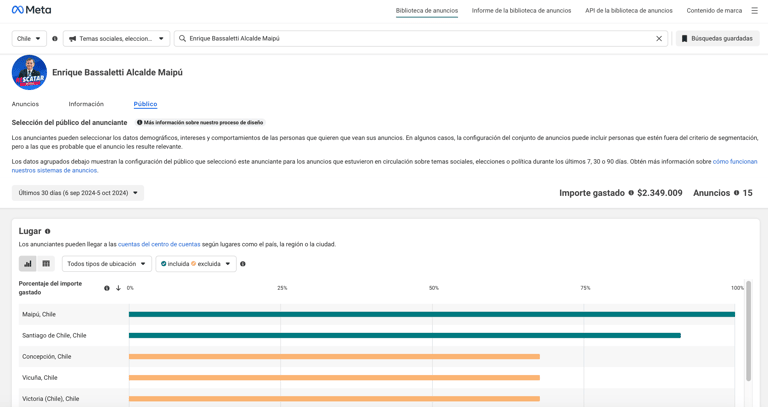This screenshot has height=407, width=768.
Task: Expand Temas sociales category dropdown
Action: point(117,39)
